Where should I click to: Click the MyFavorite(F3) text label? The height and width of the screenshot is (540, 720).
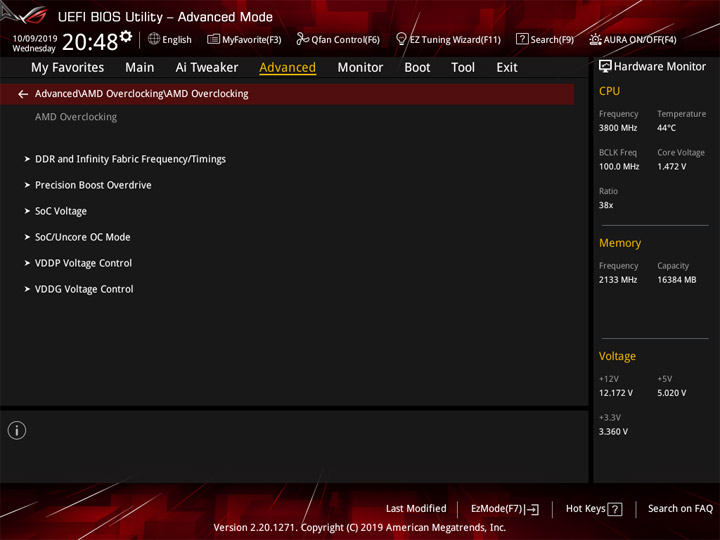pos(252,40)
